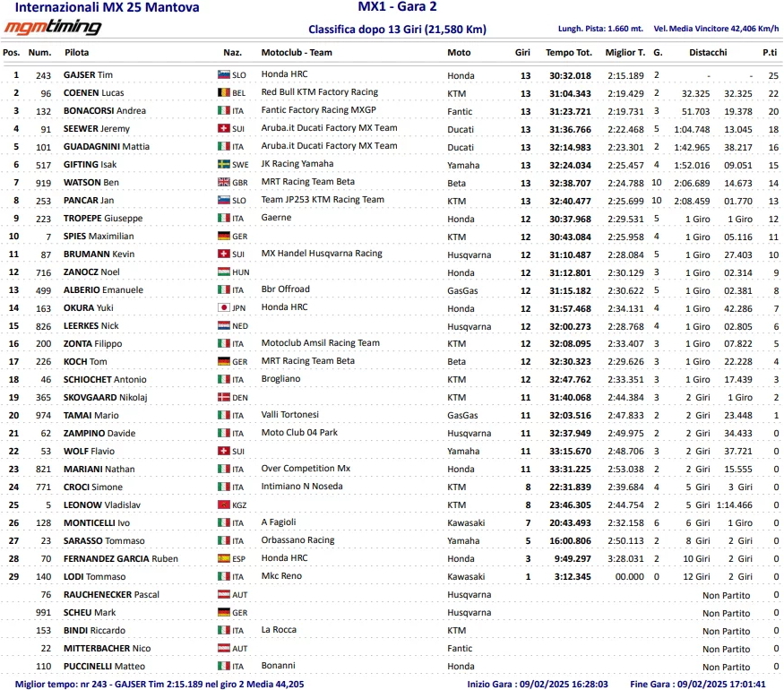Click Swiss flag beside BRUMANN Kevin

[223, 254]
